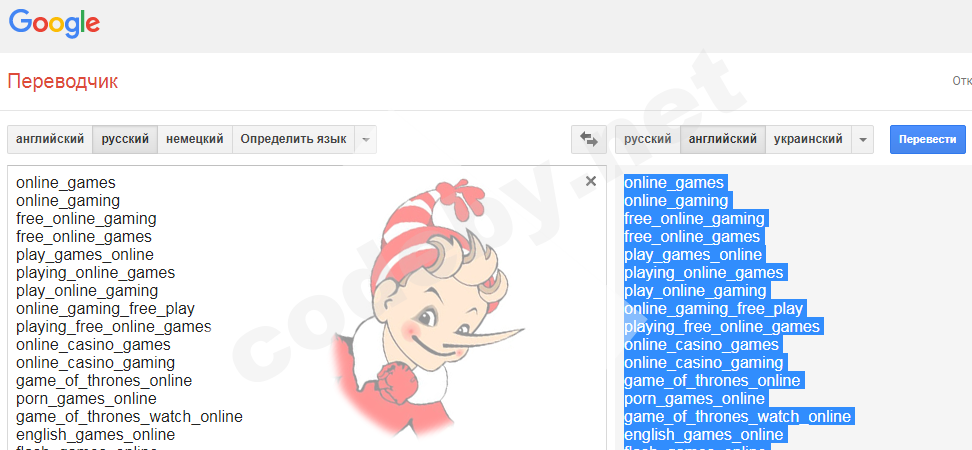Click the Google logo
Viewport: 972px width, 450px height.
pyautogui.click(x=54, y=24)
